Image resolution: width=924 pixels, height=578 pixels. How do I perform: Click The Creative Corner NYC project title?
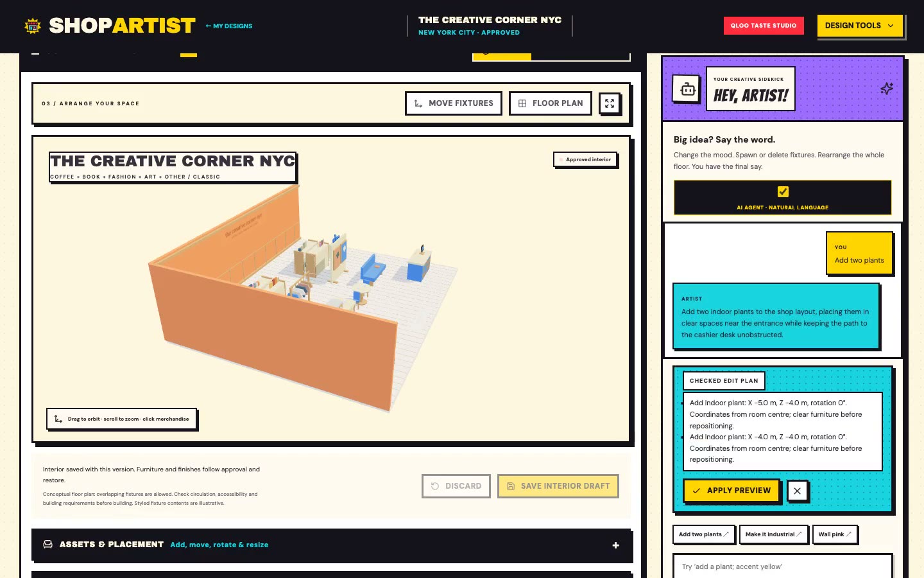(x=490, y=20)
